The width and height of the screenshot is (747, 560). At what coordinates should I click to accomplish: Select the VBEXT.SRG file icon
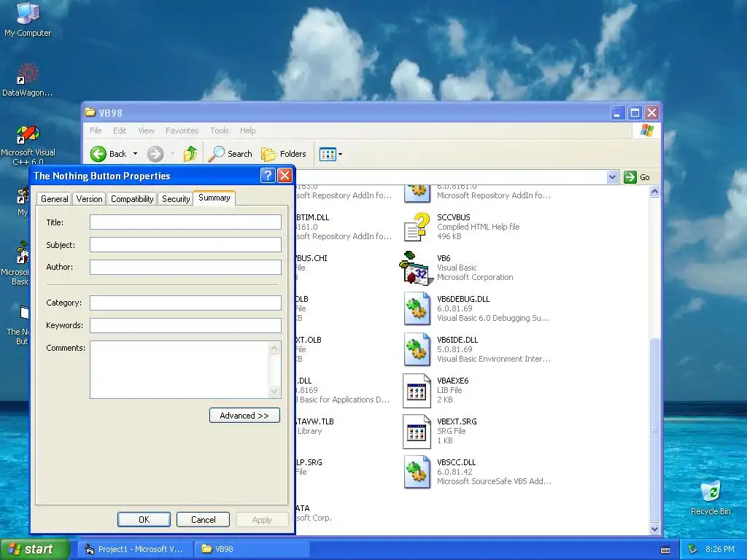click(417, 432)
